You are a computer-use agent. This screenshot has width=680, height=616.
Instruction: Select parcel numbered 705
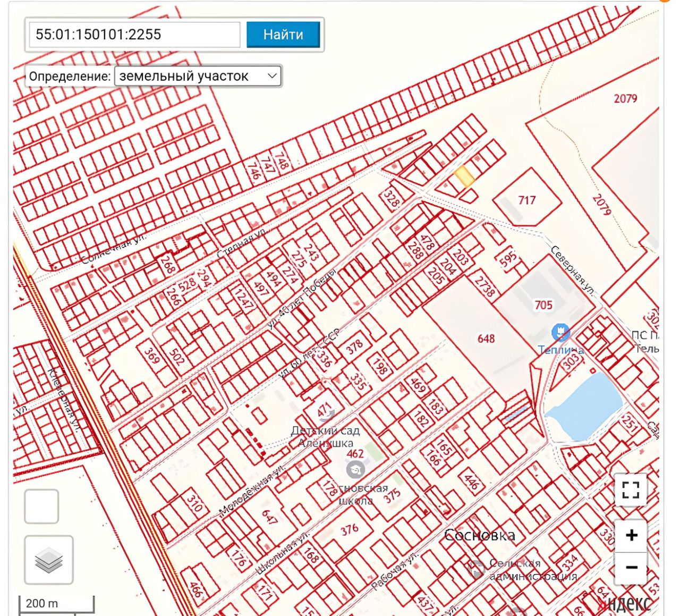543,305
